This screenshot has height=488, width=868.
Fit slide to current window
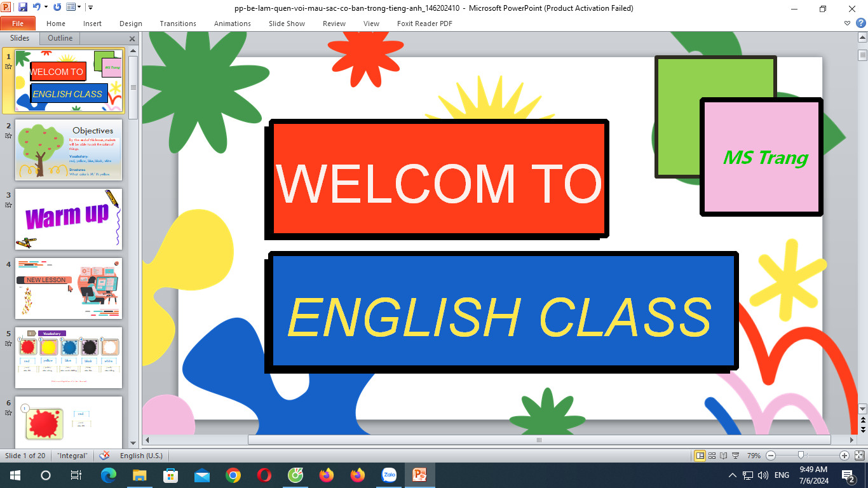(x=859, y=456)
